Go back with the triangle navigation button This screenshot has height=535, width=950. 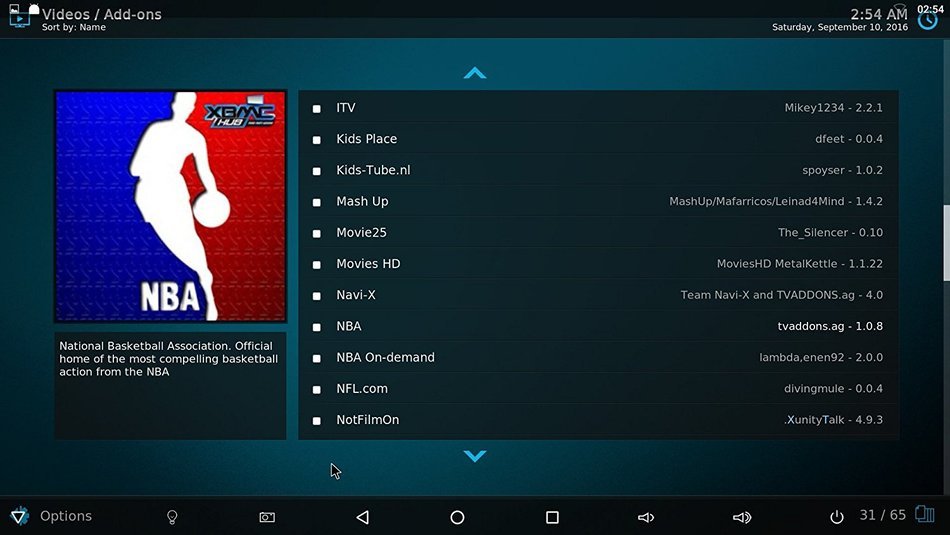click(362, 517)
